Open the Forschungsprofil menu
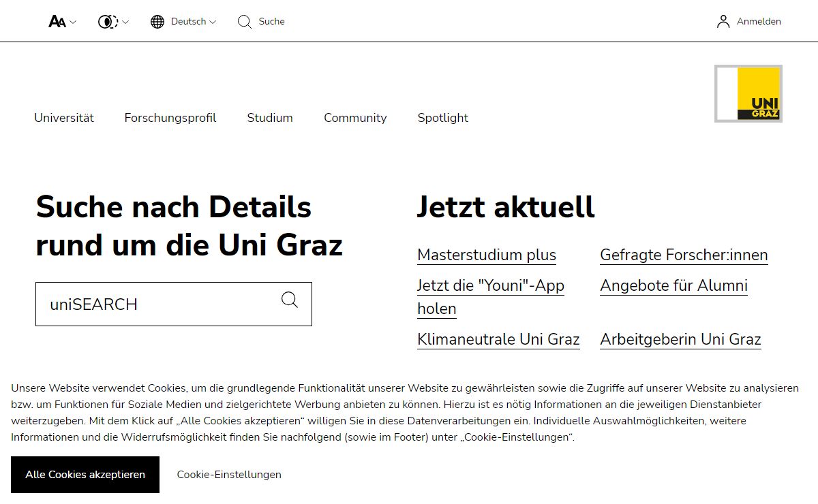This screenshot has height=504, width=818. click(x=170, y=118)
